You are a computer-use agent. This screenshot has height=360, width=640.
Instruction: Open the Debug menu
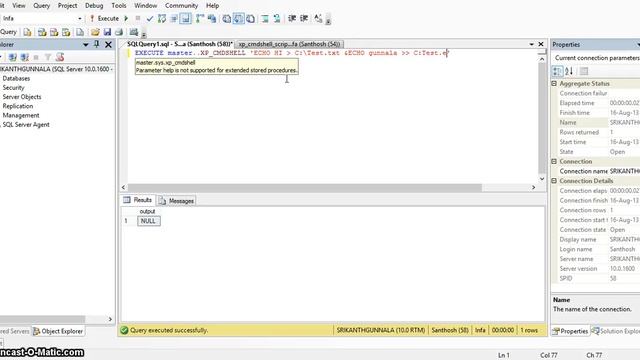click(94, 6)
